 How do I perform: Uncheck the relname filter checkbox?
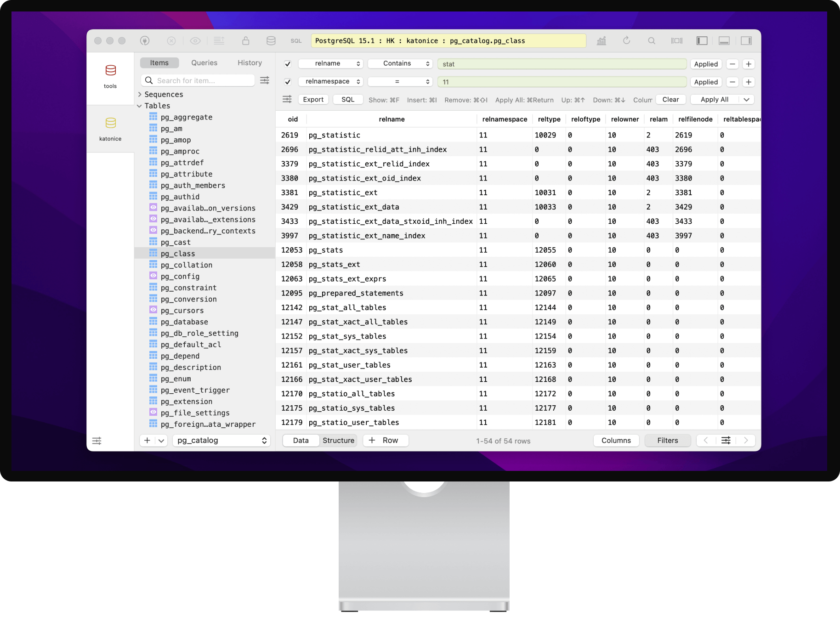(x=287, y=63)
